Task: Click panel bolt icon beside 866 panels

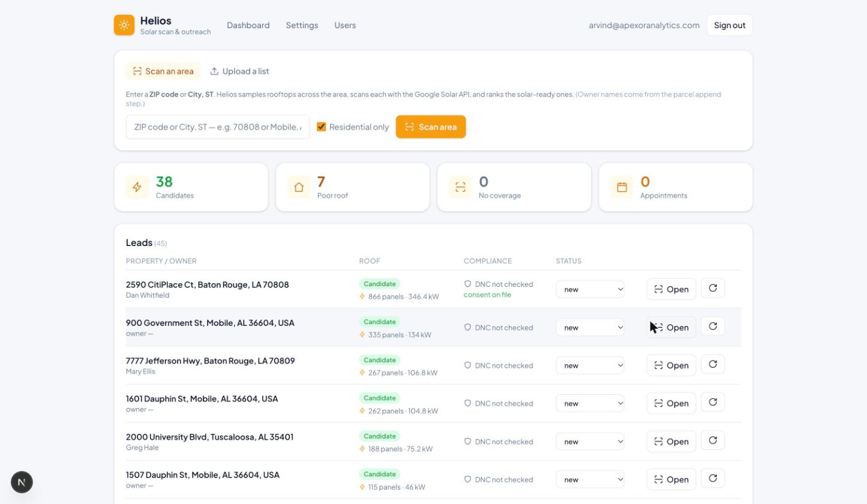Action: [362, 296]
